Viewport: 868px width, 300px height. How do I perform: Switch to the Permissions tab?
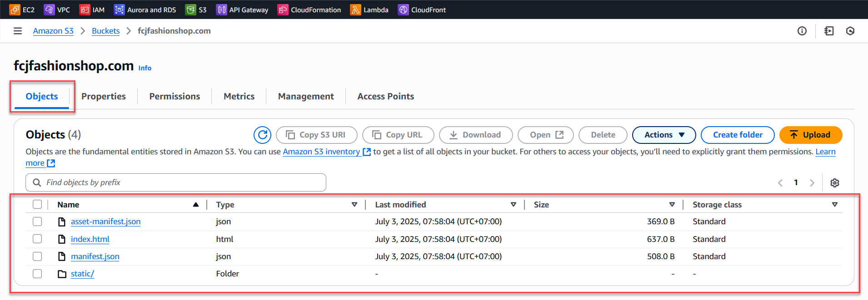[175, 96]
